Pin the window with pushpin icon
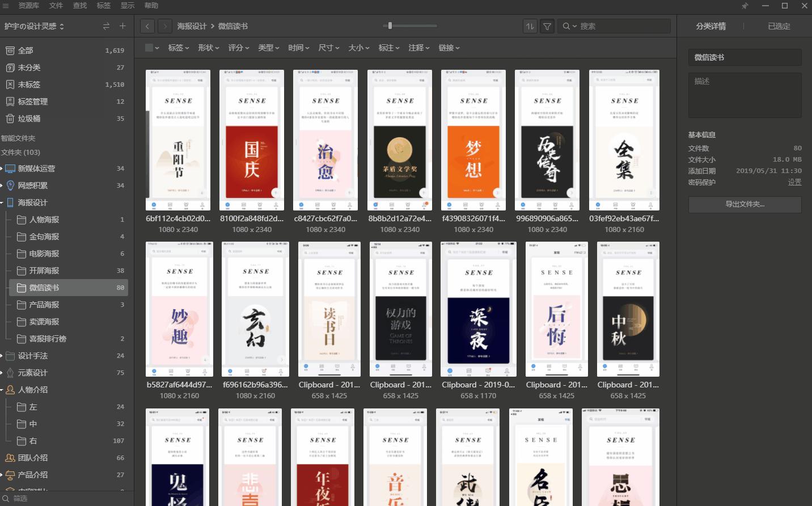812x506 pixels. tap(745, 6)
